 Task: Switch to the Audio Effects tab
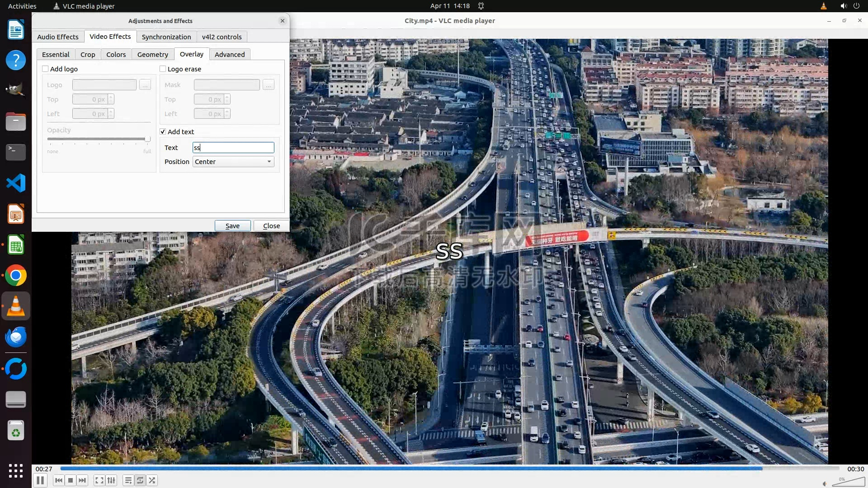[58, 37]
